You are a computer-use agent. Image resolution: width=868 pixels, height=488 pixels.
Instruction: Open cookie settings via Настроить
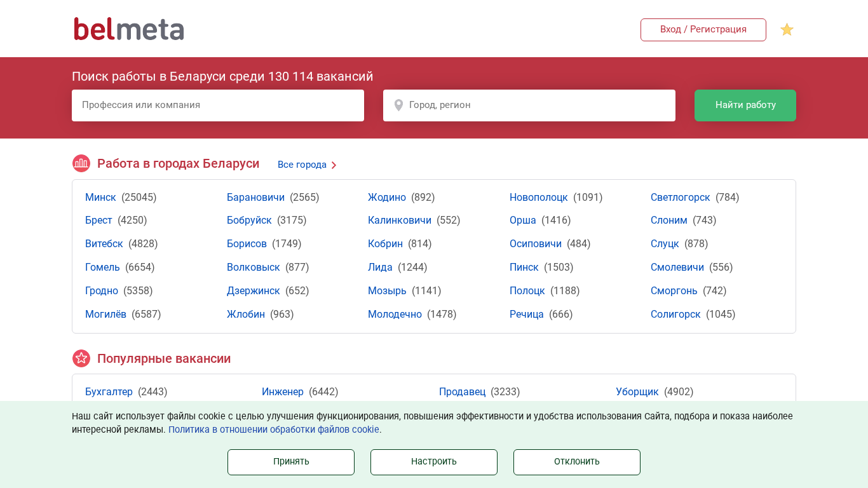pyautogui.click(x=434, y=462)
